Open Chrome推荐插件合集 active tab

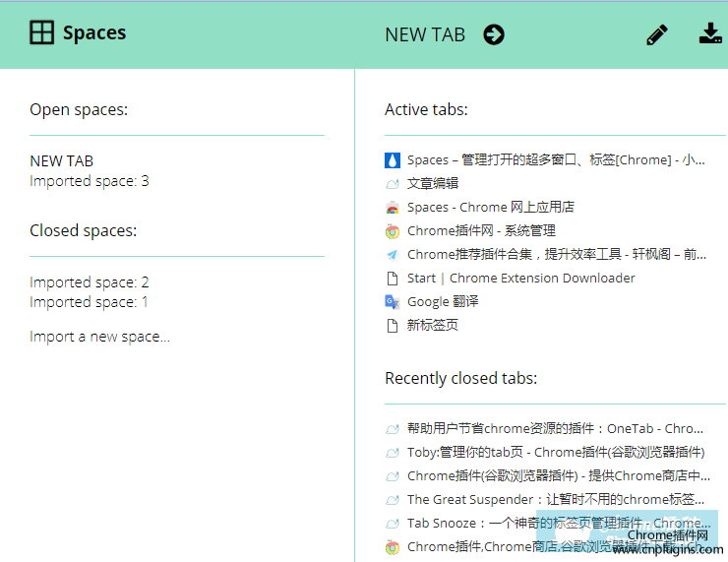(557, 255)
